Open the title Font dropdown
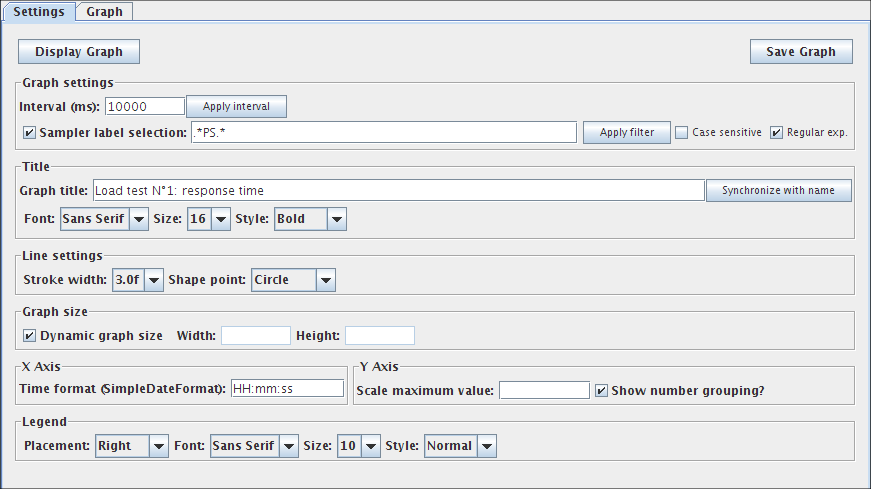The image size is (871, 489). coord(104,219)
